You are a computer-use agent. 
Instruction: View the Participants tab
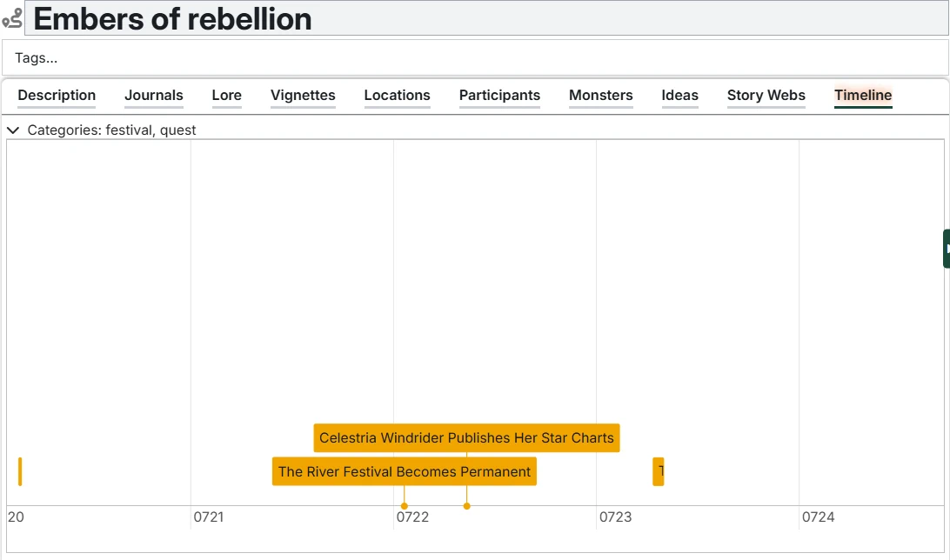pyautogui.click(x=499, y=96)
